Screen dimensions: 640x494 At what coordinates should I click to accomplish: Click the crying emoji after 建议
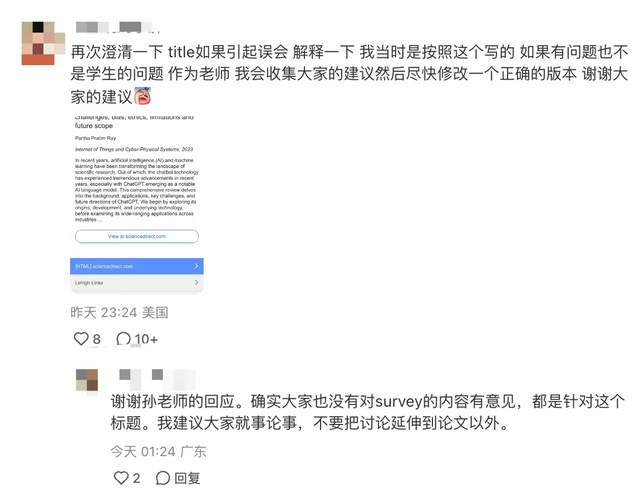142,96
